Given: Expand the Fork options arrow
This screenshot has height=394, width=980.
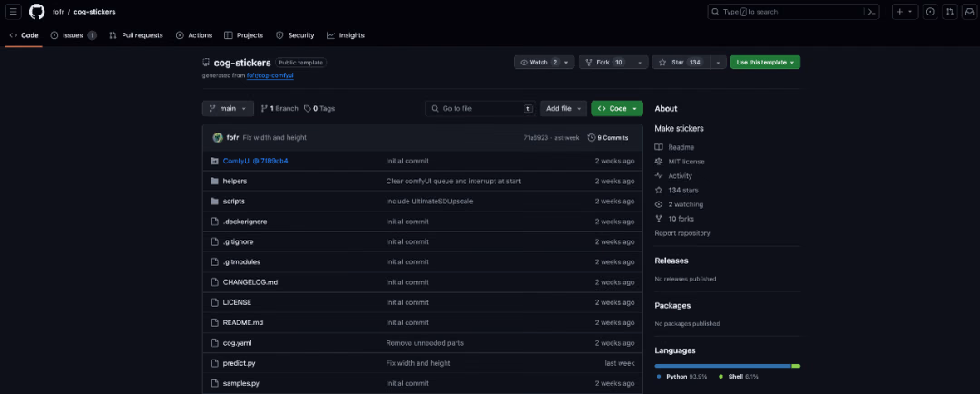Looking at the screenshot, I should click(x=639, y=63).
